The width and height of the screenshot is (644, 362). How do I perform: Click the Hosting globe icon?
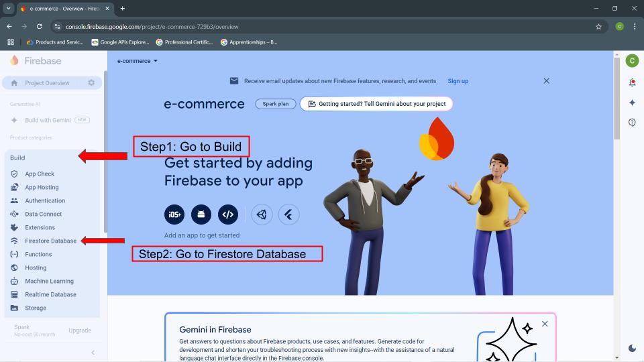[x=14, y=267]
